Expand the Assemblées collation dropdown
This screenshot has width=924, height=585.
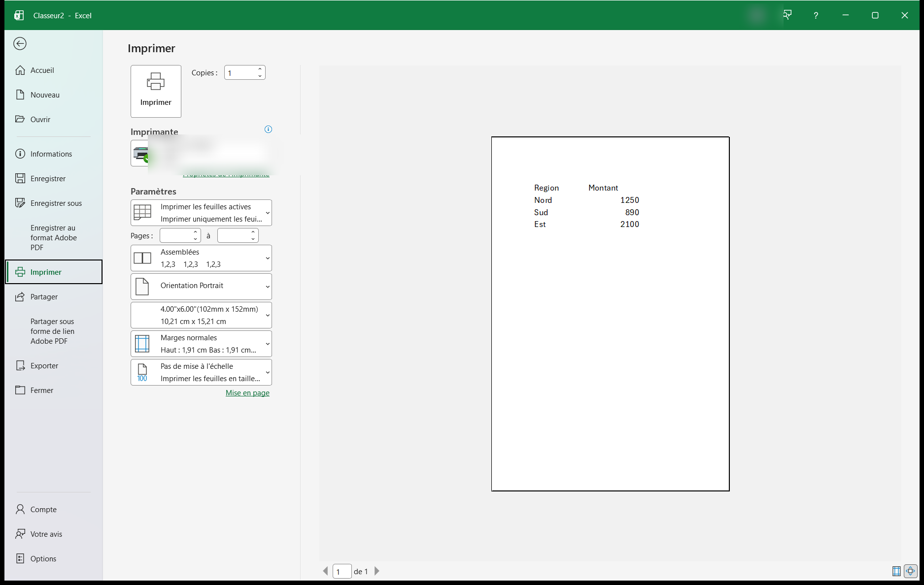201,258
